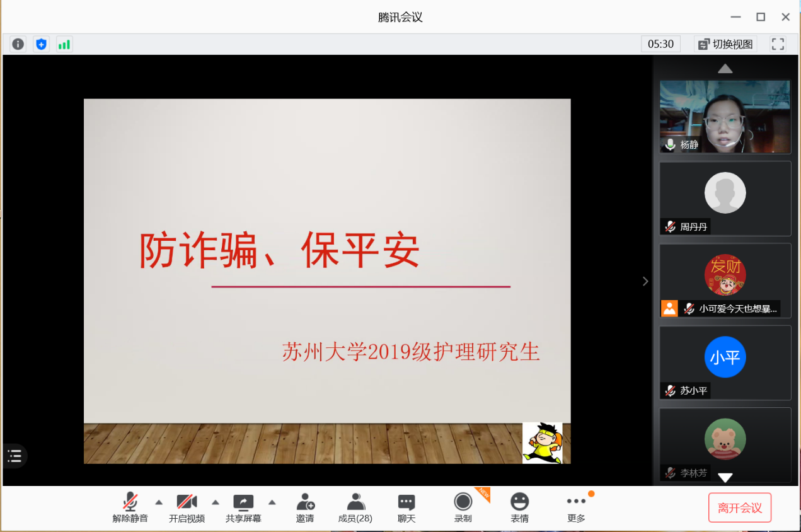Open the members (28) list
This screenshot has width=801, height=532.
point(355,507)
